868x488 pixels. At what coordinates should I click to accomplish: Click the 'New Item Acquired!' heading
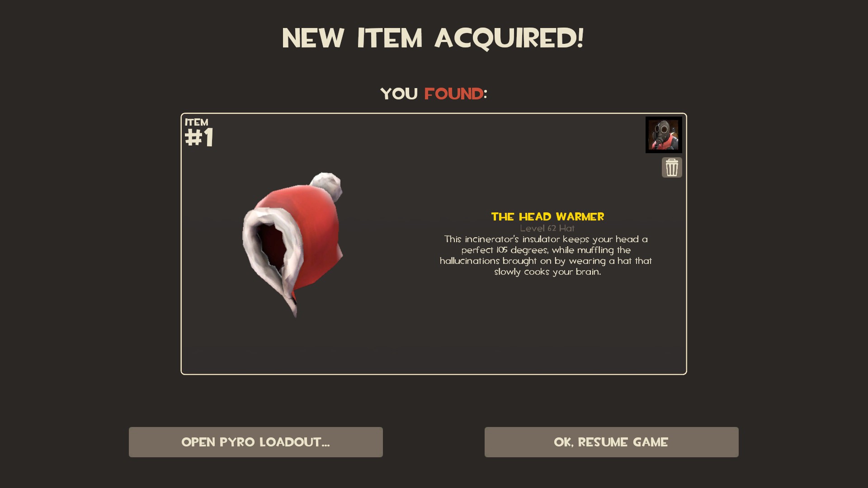coord(433,38)
